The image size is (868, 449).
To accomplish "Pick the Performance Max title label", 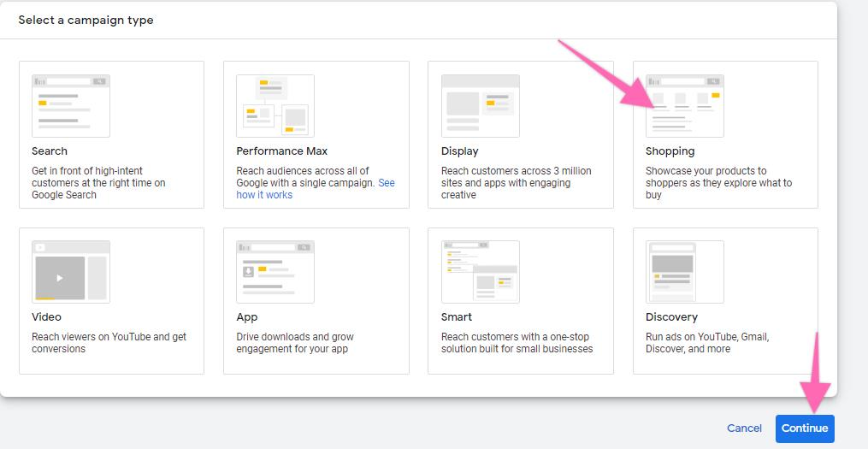I will [281, 151].
